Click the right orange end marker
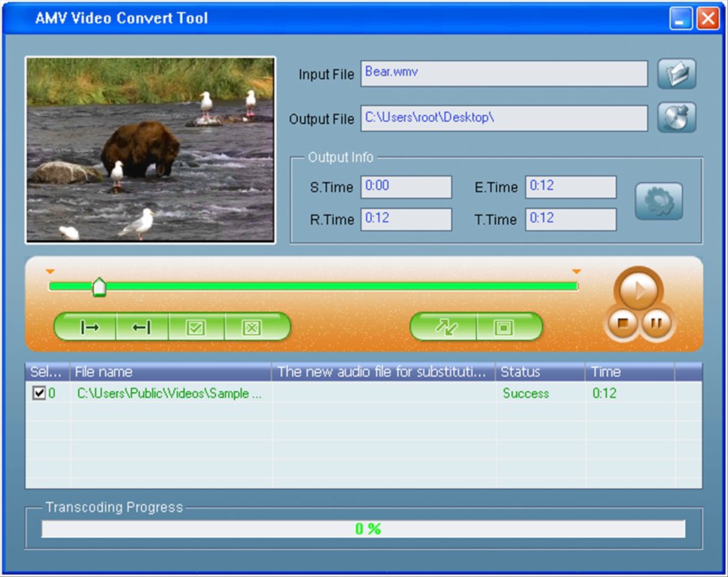The width and height of the screenshot is (728, 577). pyautogui.click(x=576, y=272)
